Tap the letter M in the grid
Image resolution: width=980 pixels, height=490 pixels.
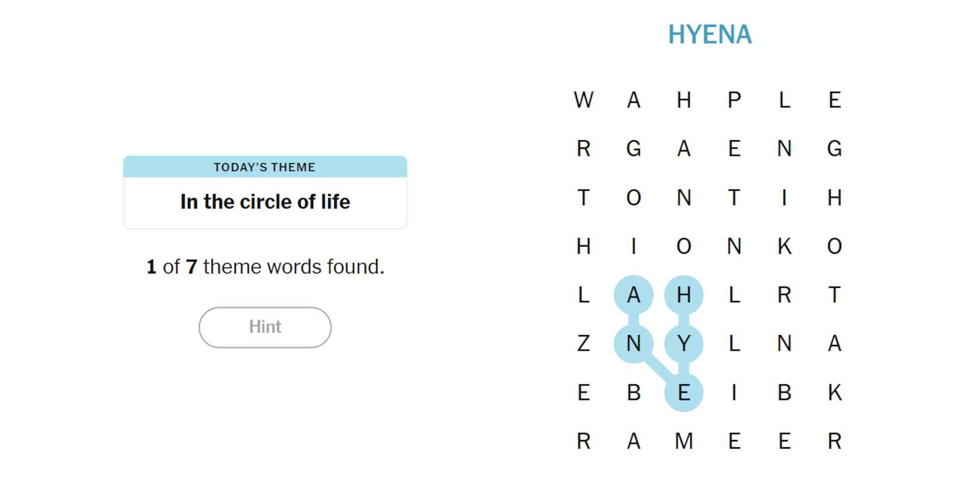pos(684,441)
